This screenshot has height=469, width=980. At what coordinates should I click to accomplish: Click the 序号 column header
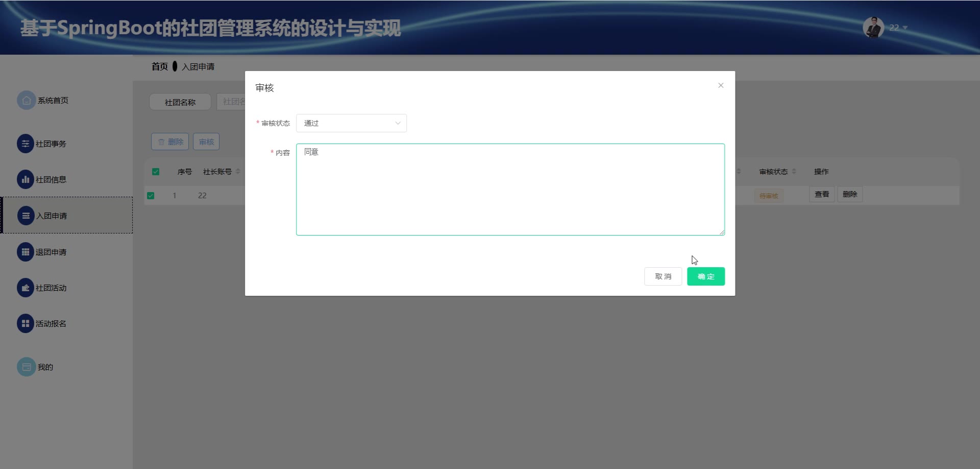(185, 172)
